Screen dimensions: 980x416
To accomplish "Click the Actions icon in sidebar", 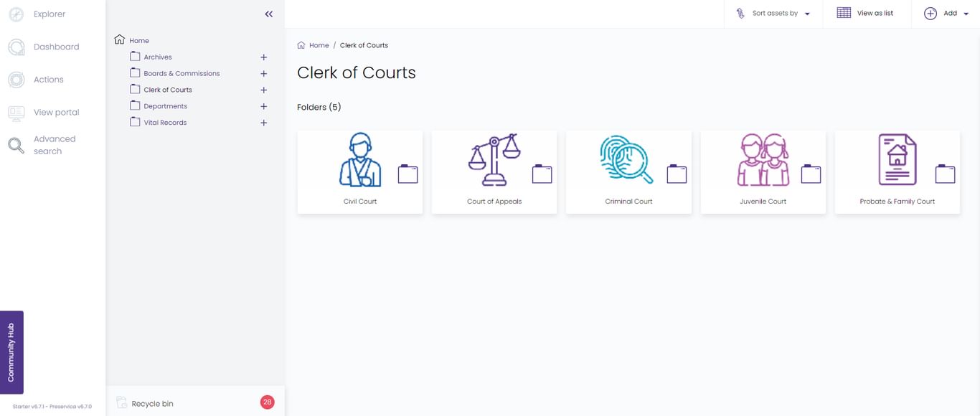I will click(16, 80).
